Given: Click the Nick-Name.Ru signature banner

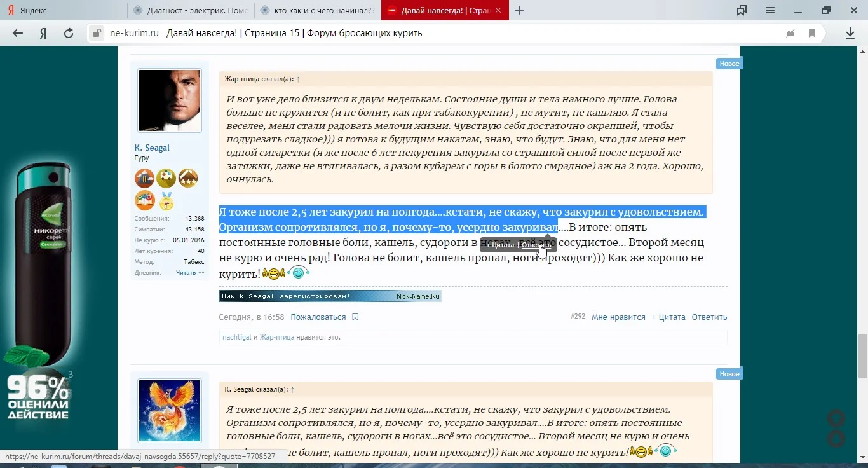Looking at the screenshot, I should [330, 296].
